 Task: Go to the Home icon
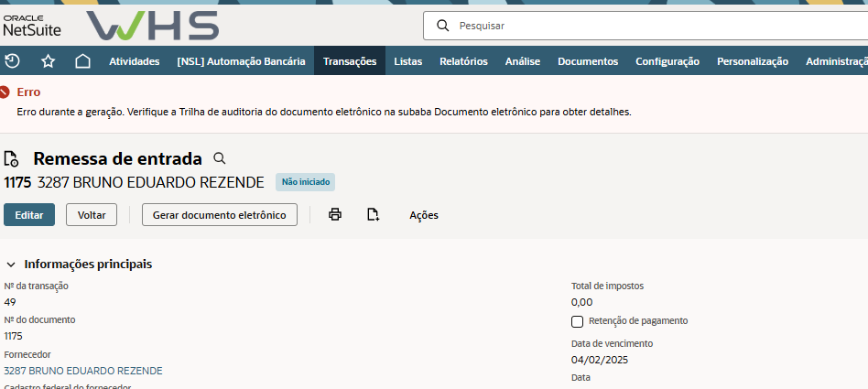pos(82,61)
